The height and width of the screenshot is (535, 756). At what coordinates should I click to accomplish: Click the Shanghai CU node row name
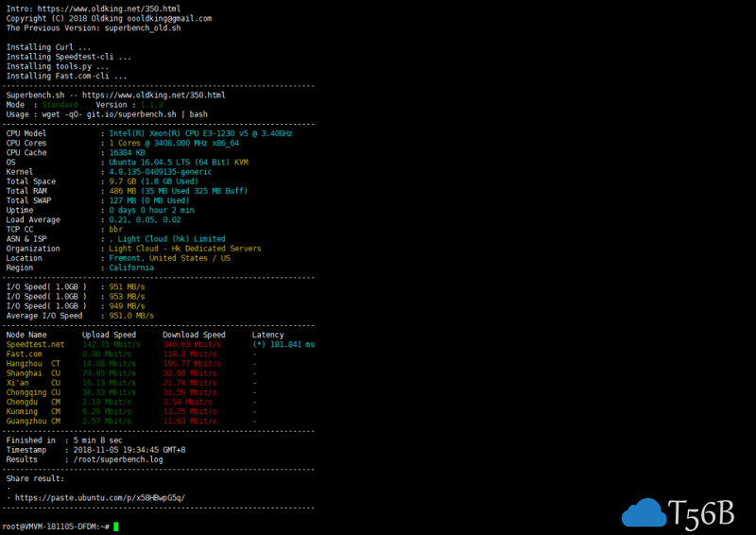point(33,373)
